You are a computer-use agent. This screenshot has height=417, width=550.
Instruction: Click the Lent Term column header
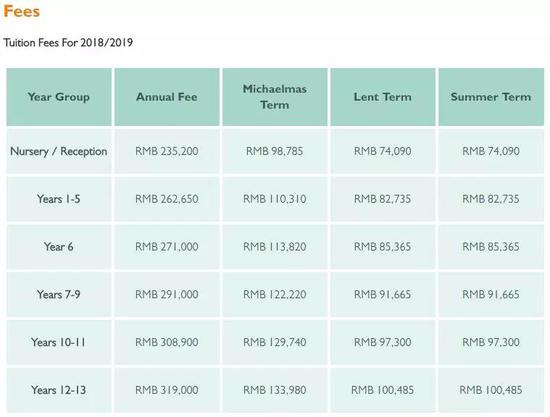click(383, 97)
